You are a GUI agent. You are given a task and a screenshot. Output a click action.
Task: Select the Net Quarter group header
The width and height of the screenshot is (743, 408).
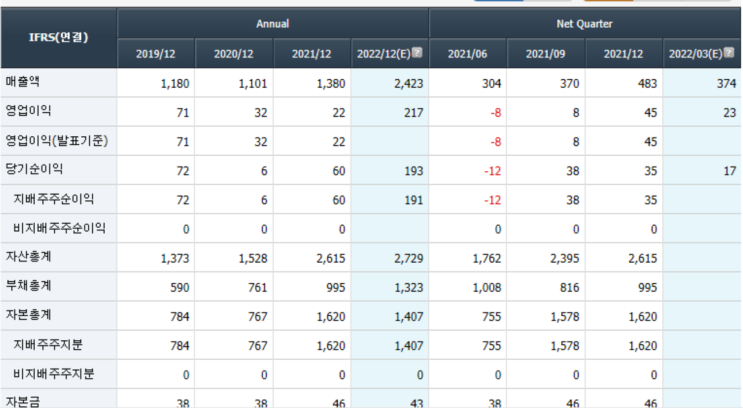click(584, 23)
